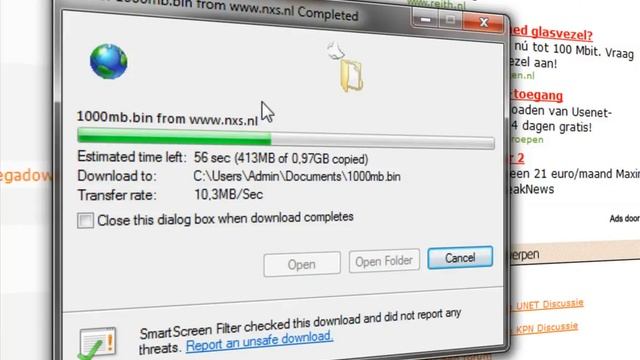Viewport: 640px width, 360px height.
Task: Click the dialog title bar text 'Completed'
Action: pyautogui.click(x=328, y=14)
